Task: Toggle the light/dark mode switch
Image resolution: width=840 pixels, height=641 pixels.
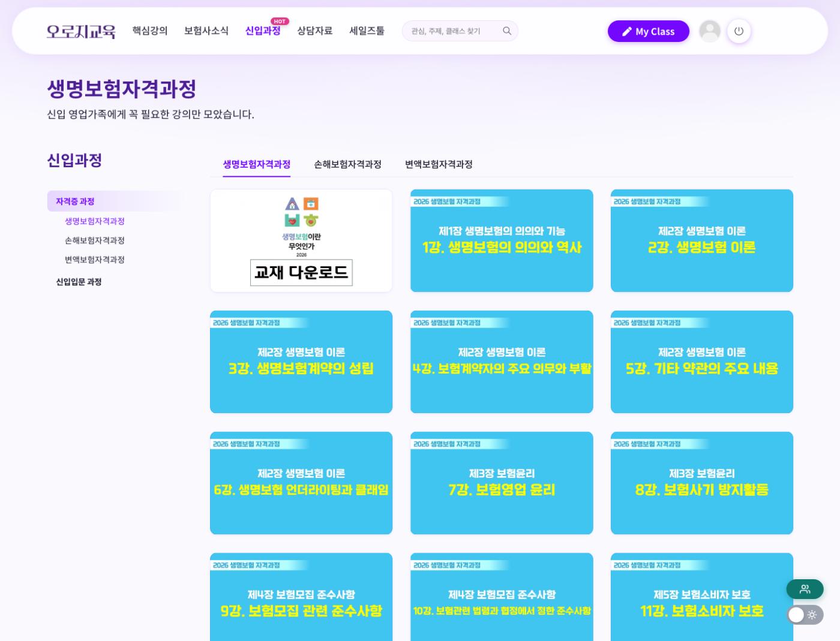Action: pos(805,615)
